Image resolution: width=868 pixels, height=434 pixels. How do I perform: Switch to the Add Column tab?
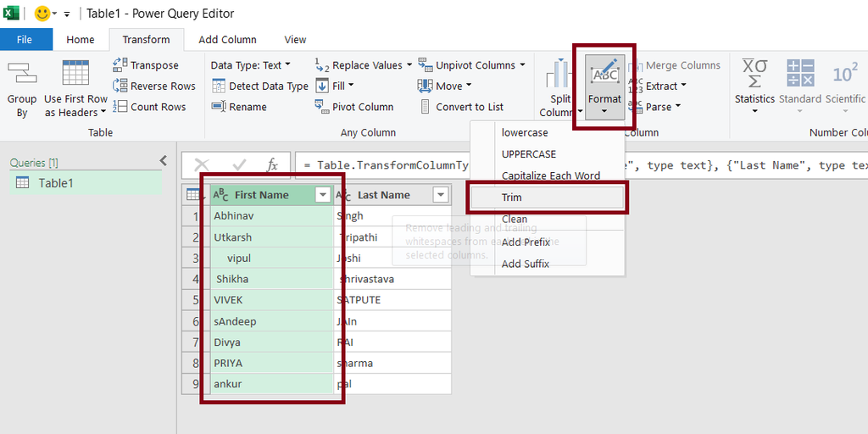click(227, 40)
